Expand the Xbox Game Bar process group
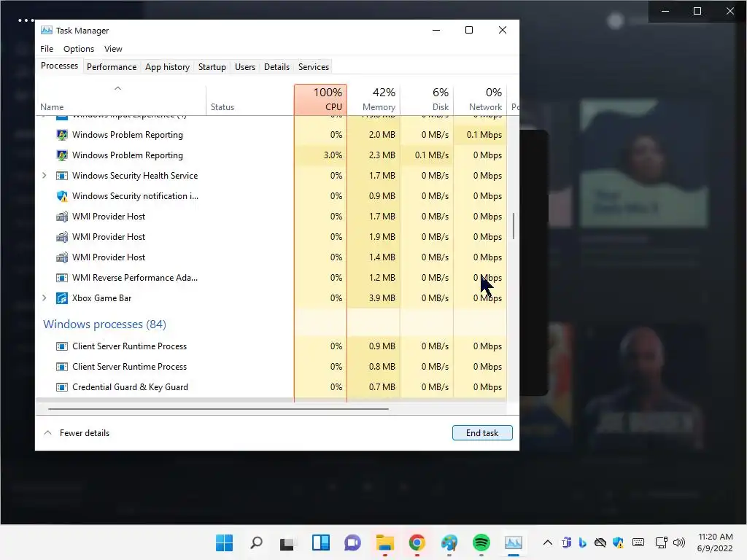The image size is (747, 560). 44,298
